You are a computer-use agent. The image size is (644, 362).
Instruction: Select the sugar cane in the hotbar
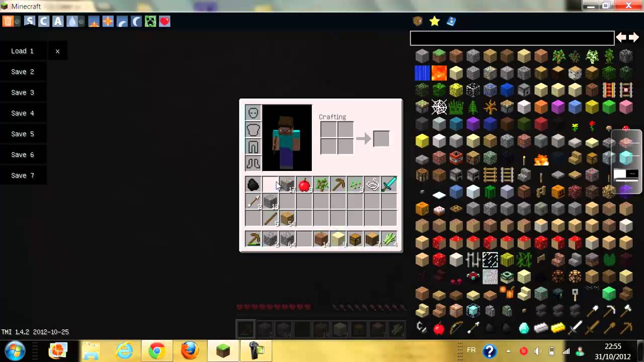pyautogui.click(x=389, y=239)
